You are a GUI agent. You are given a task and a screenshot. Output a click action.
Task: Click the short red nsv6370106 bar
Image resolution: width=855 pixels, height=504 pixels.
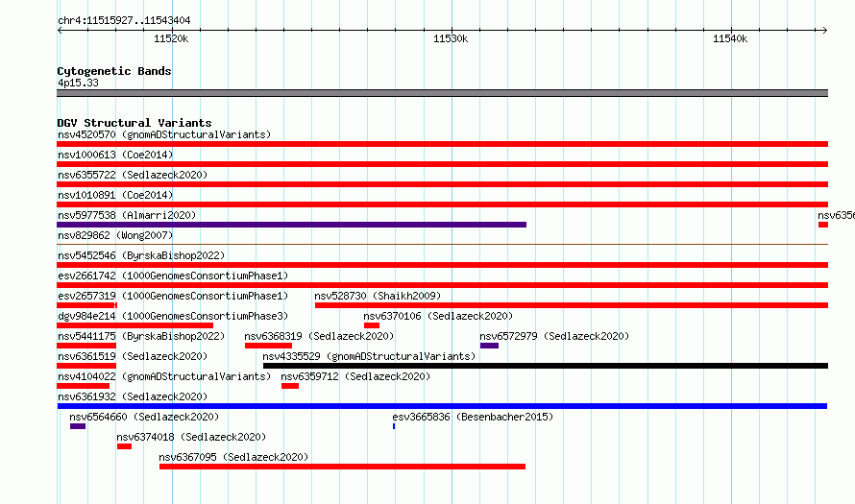coord(372,325)
